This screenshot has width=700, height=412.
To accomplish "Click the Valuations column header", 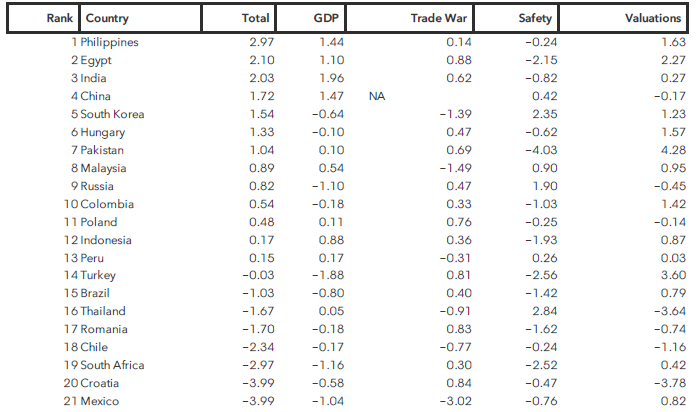I will click(653, 18).
